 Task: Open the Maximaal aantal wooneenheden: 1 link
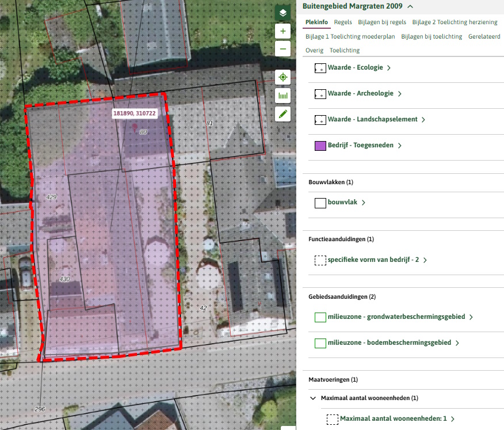point(394,418)
